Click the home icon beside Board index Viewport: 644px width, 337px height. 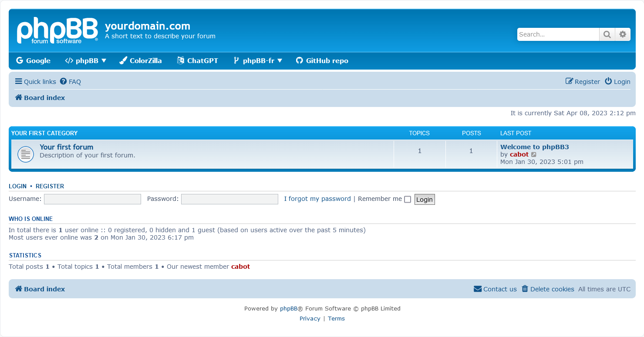[x=18, y=97]
